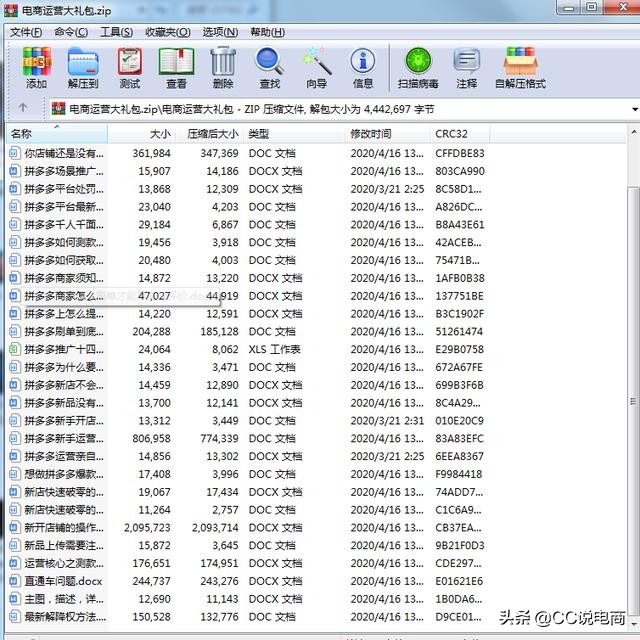This screenshot has width=640, height=640.
Task: Select the file icon for 想做拼多多爆款
Action: coord(14,474)
